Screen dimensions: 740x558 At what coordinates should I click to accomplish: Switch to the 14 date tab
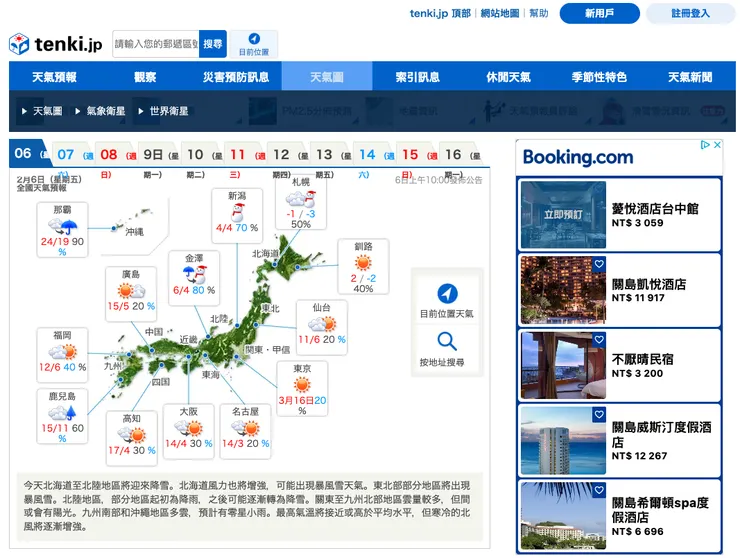374,154
